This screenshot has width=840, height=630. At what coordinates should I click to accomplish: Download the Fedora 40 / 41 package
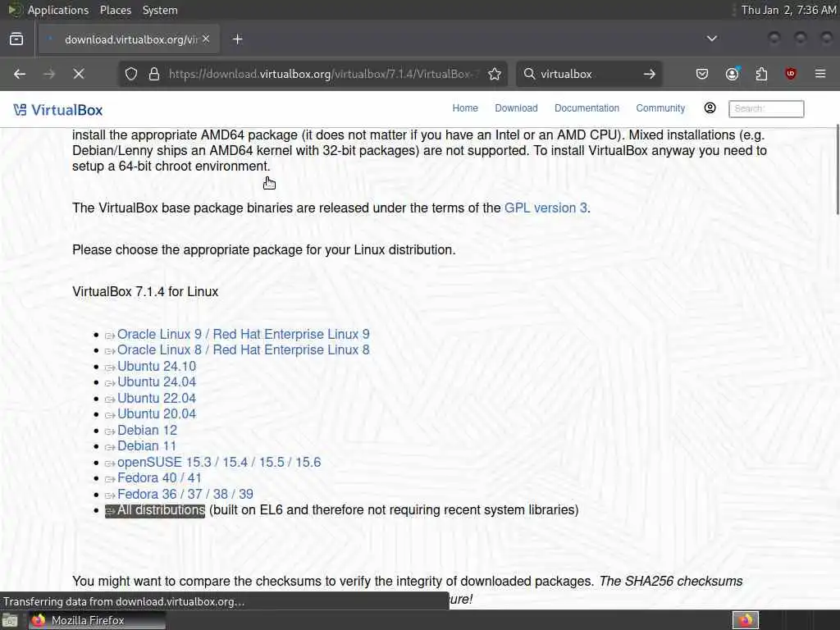click(159, 478)
